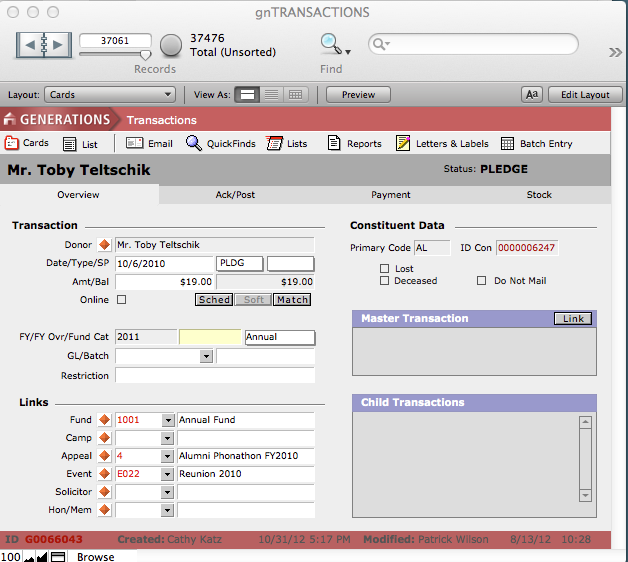
Task: Click the Email envelope icon
Action: [x=134, y=143]
